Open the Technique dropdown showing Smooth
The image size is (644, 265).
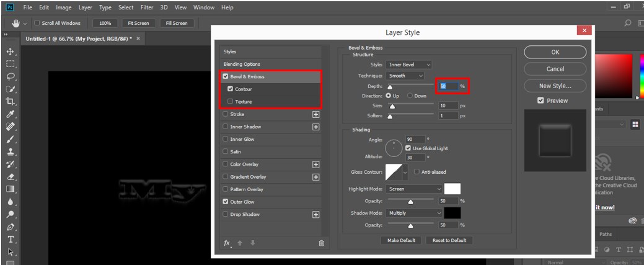coord(405,76)
